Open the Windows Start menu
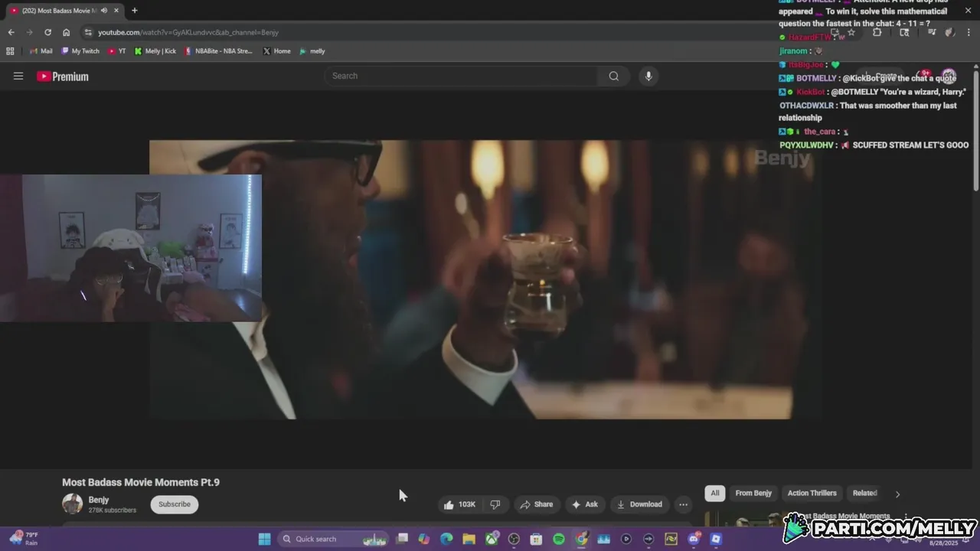 tap(264, 539)
